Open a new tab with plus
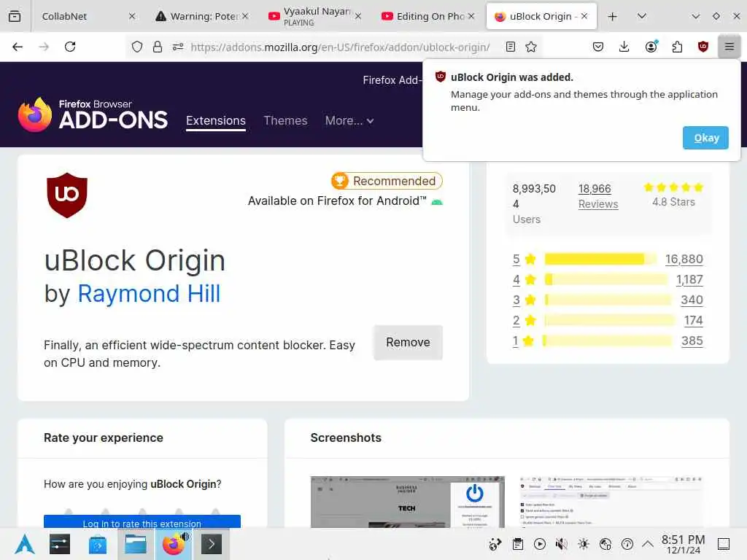747x560 pixels. (613, 16)
